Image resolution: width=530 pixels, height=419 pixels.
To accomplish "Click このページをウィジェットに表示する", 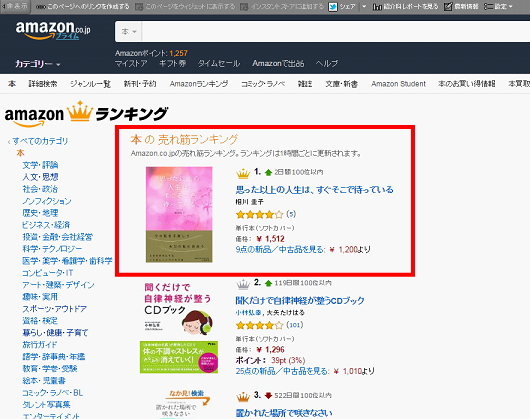I will [185, 6].
